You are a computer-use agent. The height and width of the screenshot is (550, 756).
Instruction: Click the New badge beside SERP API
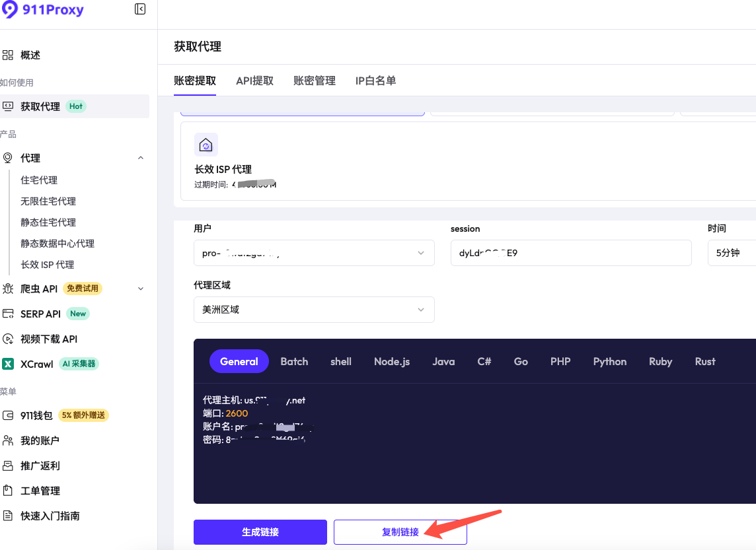tap(77, 314)
